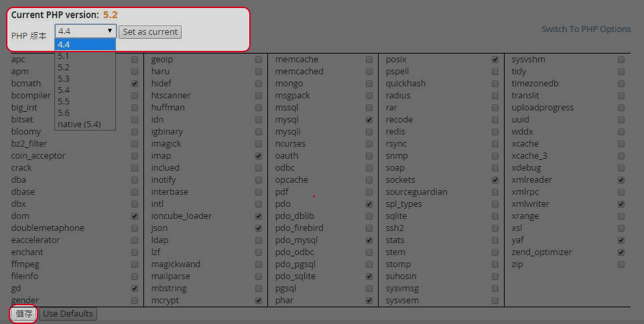This screenshot has height=324, width=644.
Task: Enable the zip extension checkbox
Action: click(621, 264)
